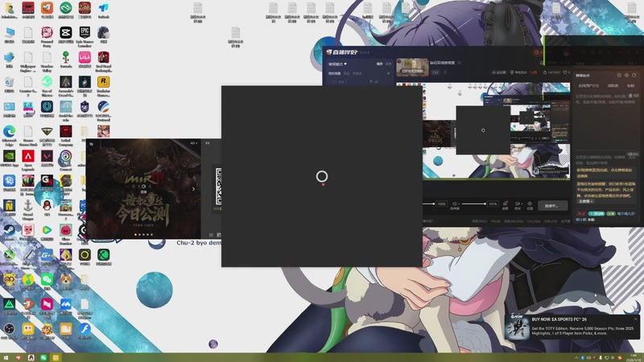Open WeChat from the taskbar
Image resolution: width=644 pixels, height=362 pixels.
pyautogui.click(x=43, y=358)
